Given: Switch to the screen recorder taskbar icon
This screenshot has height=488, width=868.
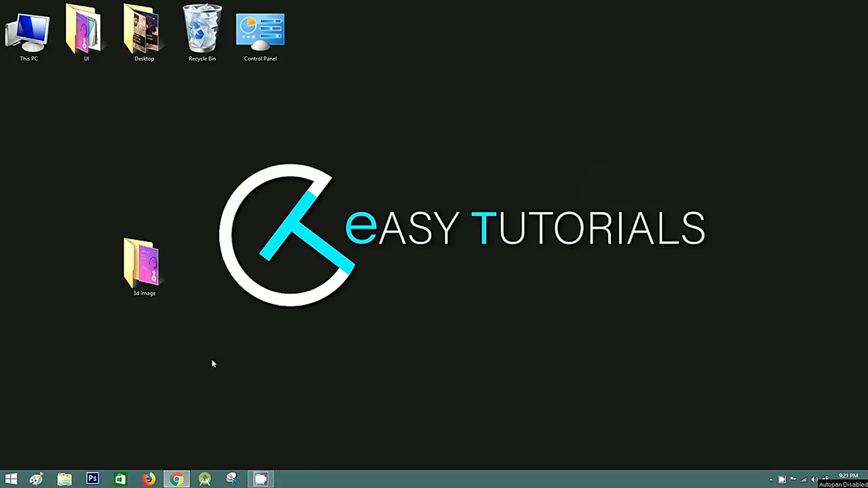Looking at the screenshot, I should [261, 479].
